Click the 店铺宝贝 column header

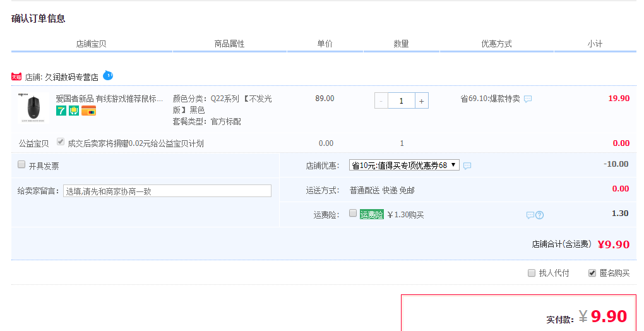[x=91, y=44]
